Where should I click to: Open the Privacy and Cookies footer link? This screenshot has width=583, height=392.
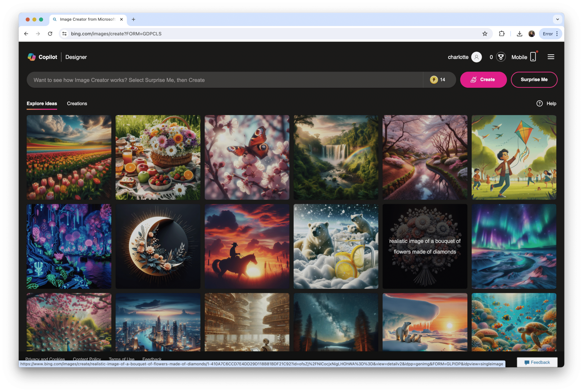[x=45, y=359]
